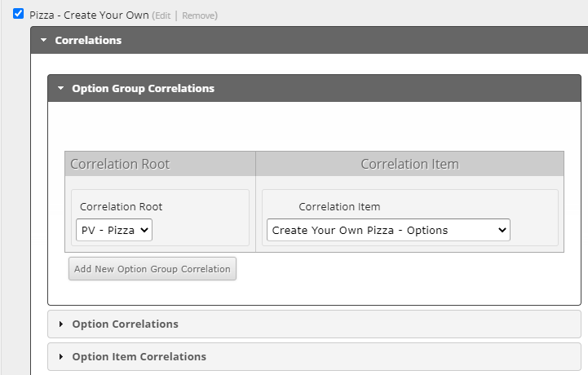Image resolution: width=588 pixels, height=375 pixels.
Task: Open the PV - Pizza dropdown
Action: pyautogui.click(x=114, y=230)
